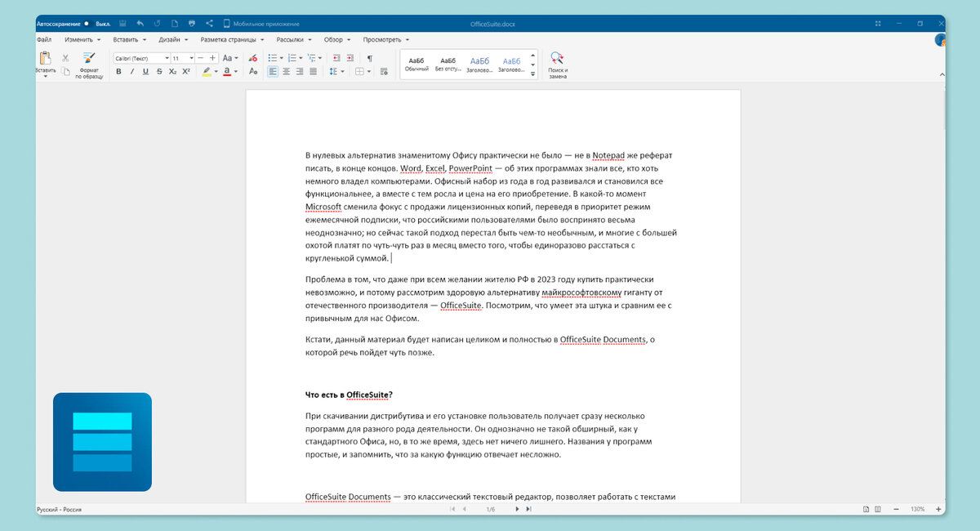Open the Просмотреть tab
This screenshot has height=531, width=980.
pyautogui.click(x=386, y=39)
